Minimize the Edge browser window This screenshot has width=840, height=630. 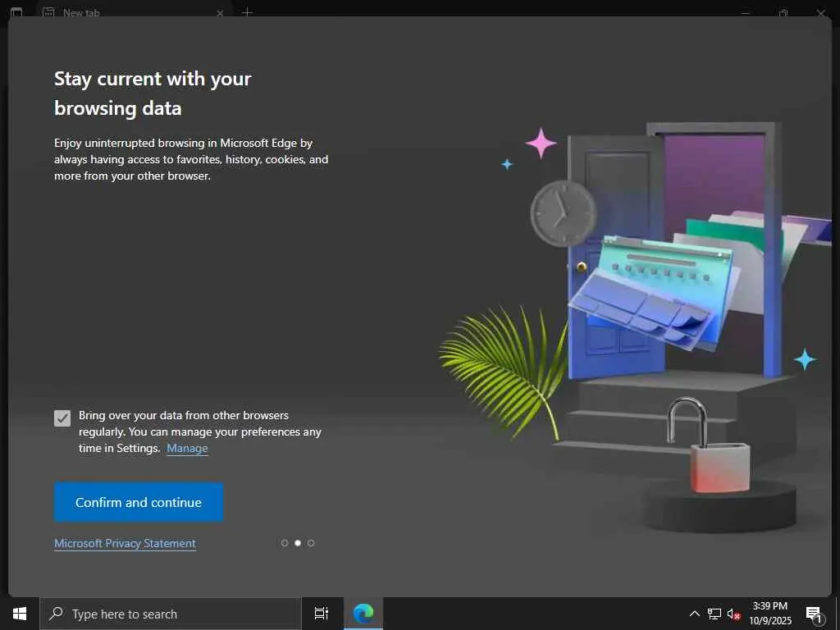(745, 12)
